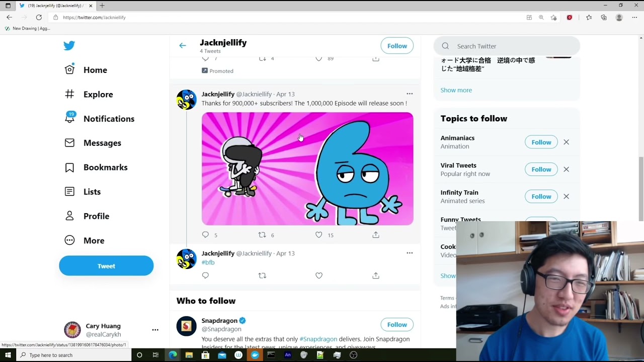Click the Twitter bird logo
This screenshot has width=644, height=362.
(x=69, y=46)
